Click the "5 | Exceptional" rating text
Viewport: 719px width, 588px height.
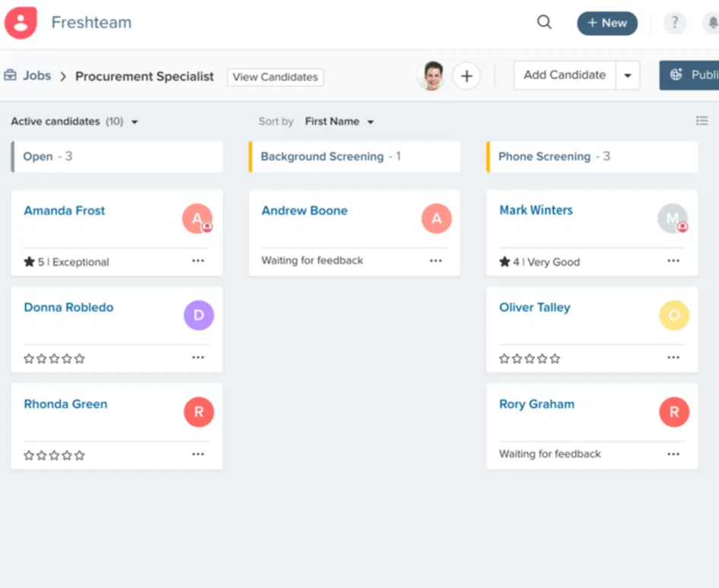tap(74, 262)
